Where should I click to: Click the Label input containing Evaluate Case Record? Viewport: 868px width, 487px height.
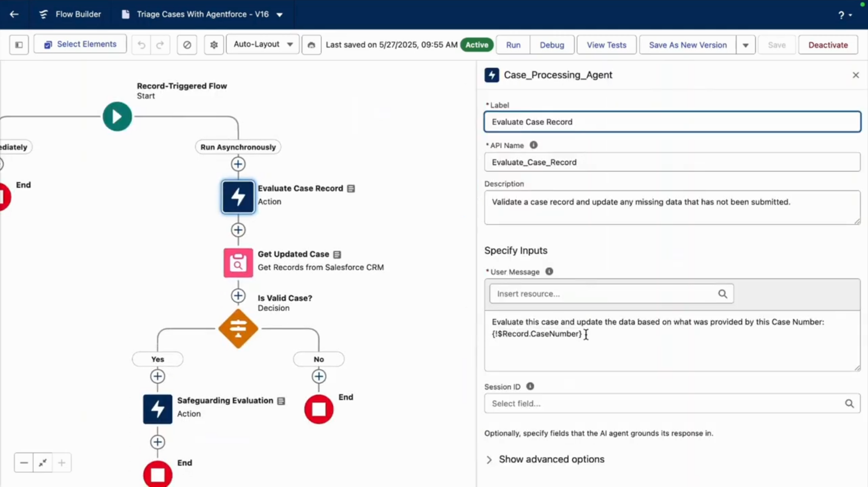click(x=671, y=122)
